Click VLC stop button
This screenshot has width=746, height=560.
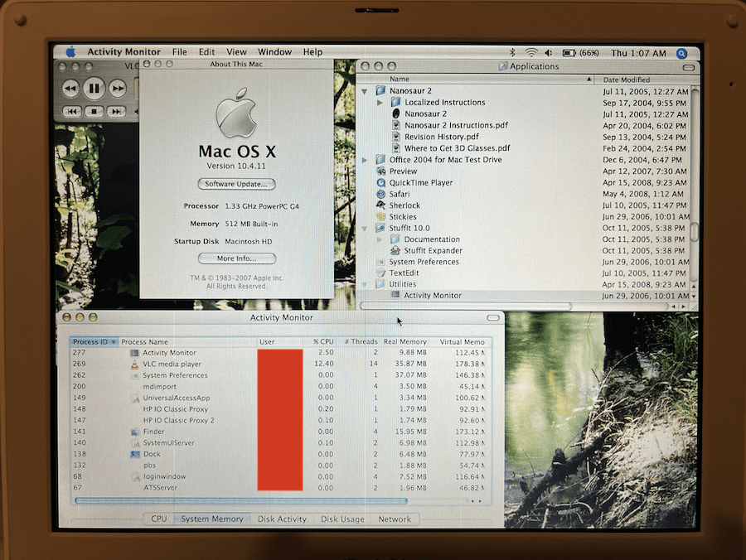(x=94, y=111)
